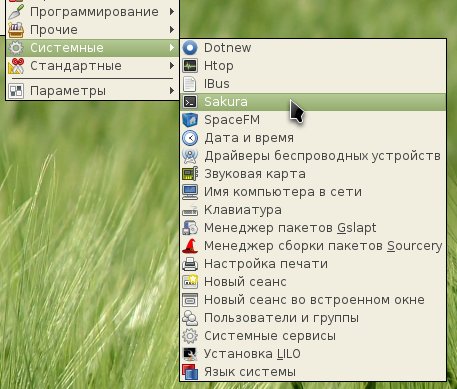Open the Параметры menu category

(x=92, y=91)
